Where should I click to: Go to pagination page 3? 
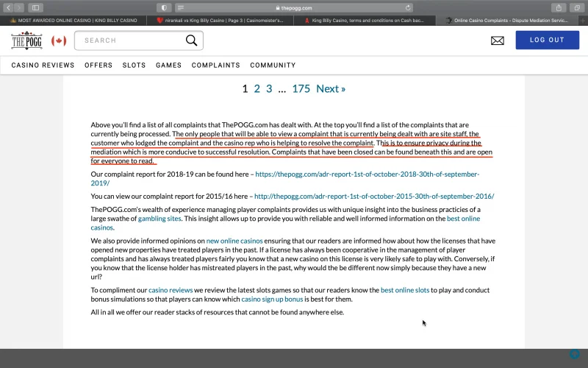[x=269, y=88]
